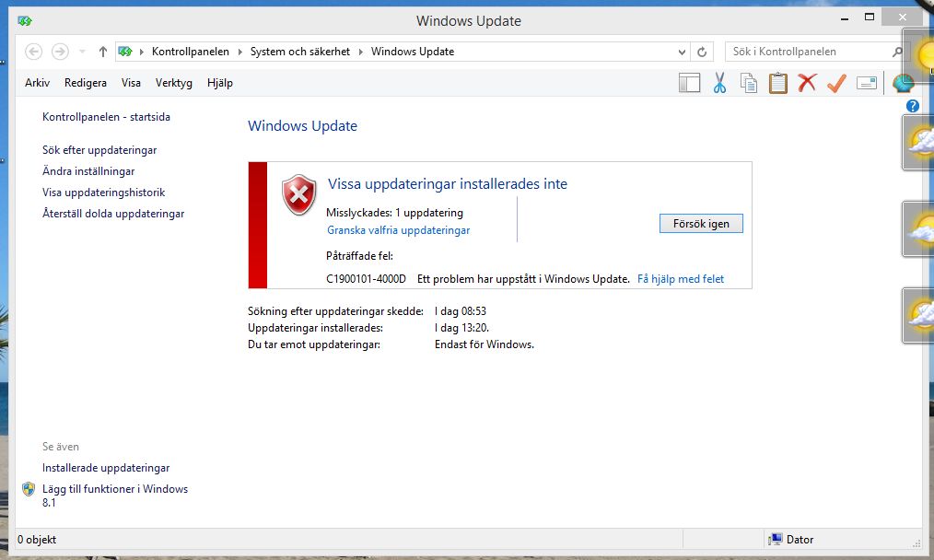Select the Windows Update breadcrumb segment
Image resolution: width=934 pixels, height=560 pixels.
point(413,52)
